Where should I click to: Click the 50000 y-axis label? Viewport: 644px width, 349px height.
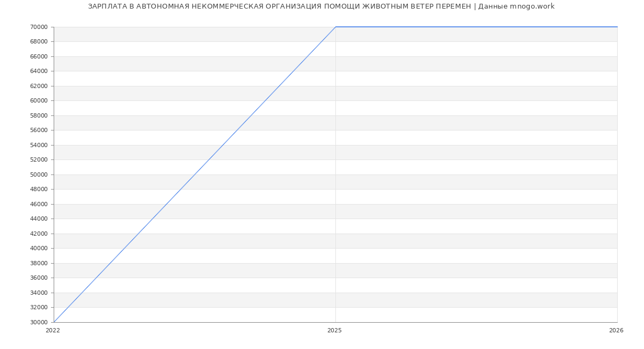39,174
